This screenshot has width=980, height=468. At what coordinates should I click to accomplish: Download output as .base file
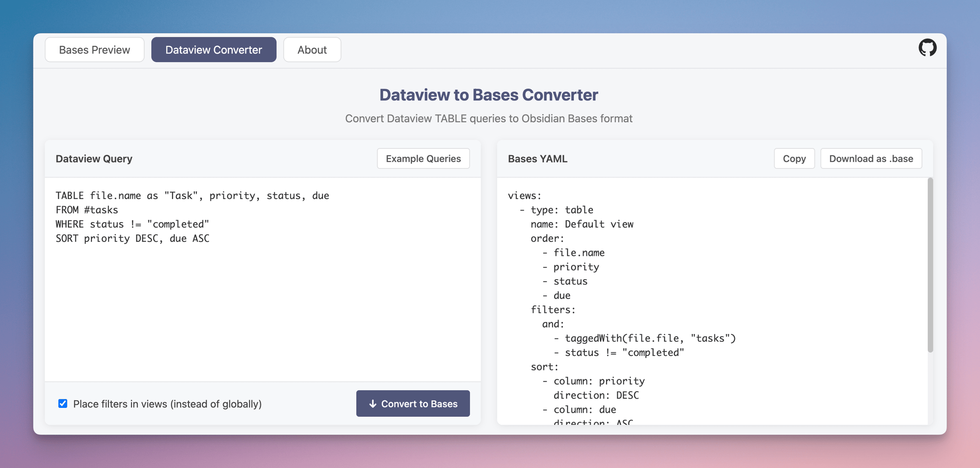pyautogui.click(x=871, y=159)
